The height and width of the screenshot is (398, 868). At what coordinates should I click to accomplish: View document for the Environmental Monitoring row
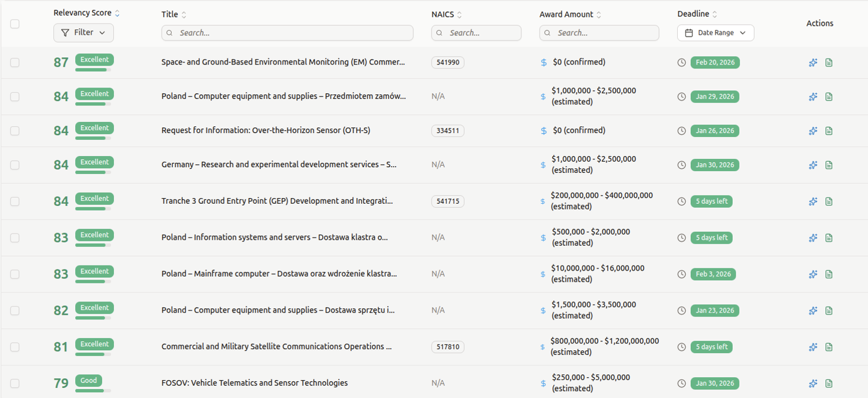point(829,62)
